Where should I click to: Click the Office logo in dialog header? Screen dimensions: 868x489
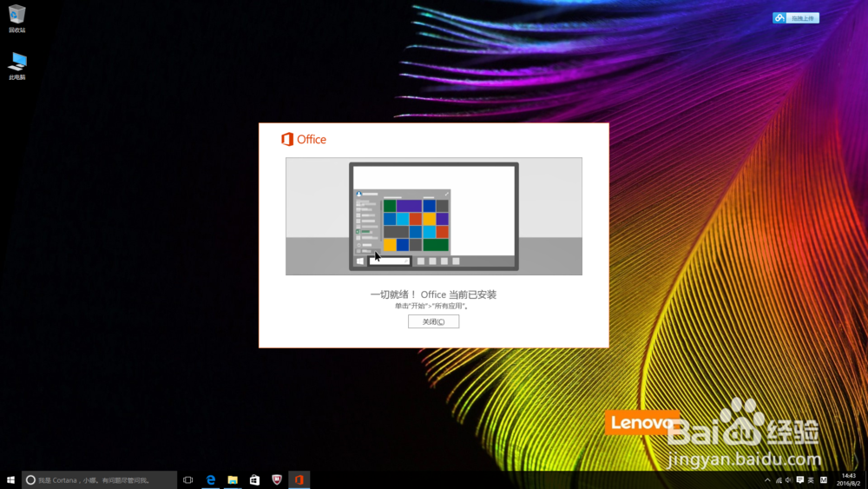(303, 139)
